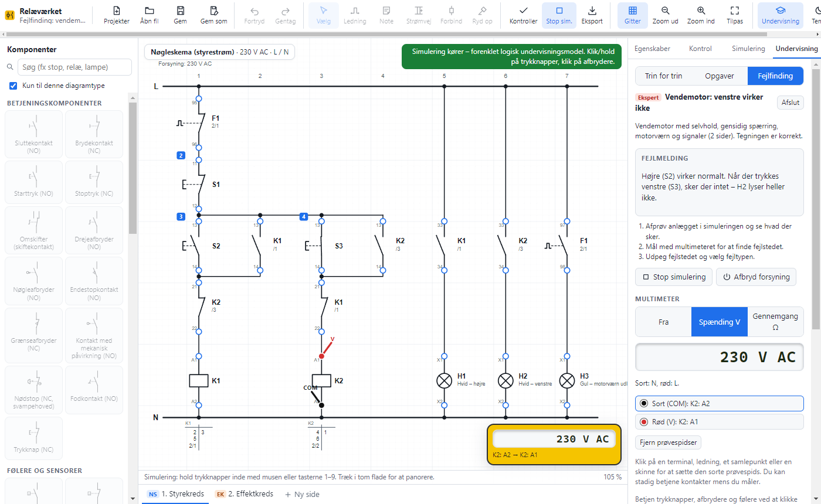This screenshot has width=821, height=504.
Task: Switch to the Simulering tab
Action: pos(748,49)
